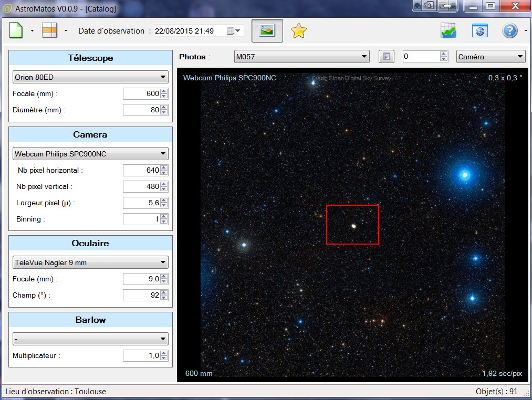The width and height of the screenshot is (532, 400).
Task: Open the blue help question icon
Action: pyautogui.click(x=509, y=31)
